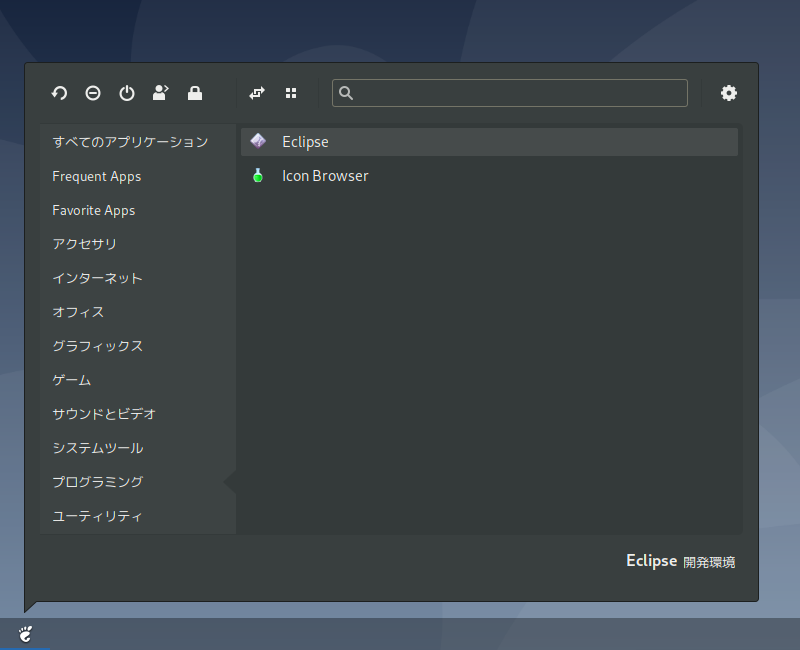Open menu settings via the gear icon
This screenshot has width=800, height=650.
point(729,93)
